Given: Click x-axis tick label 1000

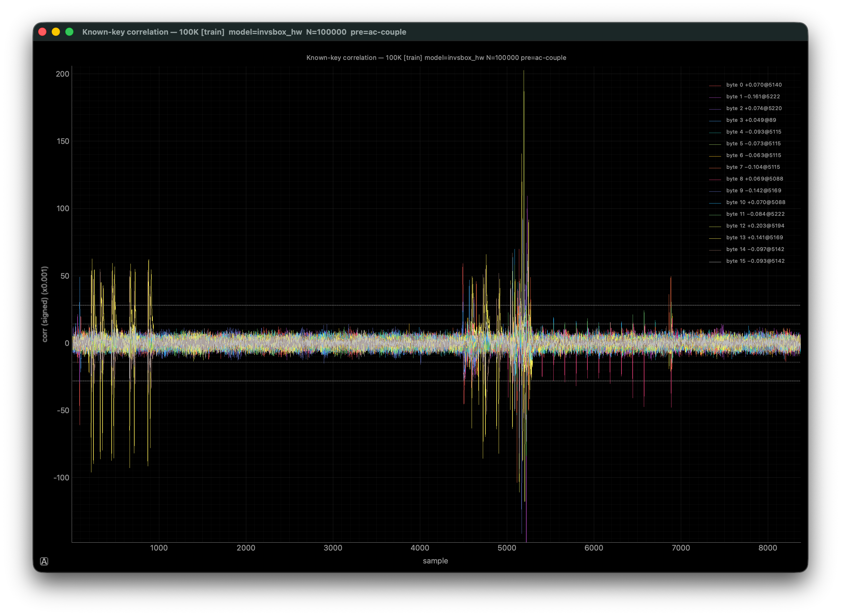Looking at the screenshot, I should tap(159, 548).
